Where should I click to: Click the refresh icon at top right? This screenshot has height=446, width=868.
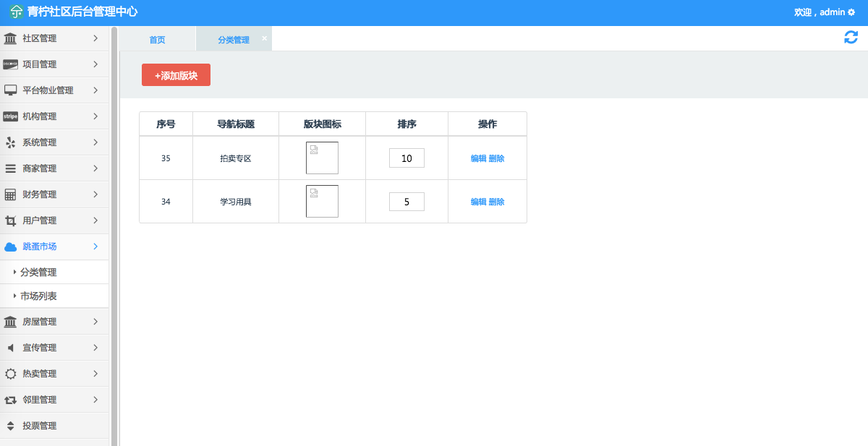(851, 38)
